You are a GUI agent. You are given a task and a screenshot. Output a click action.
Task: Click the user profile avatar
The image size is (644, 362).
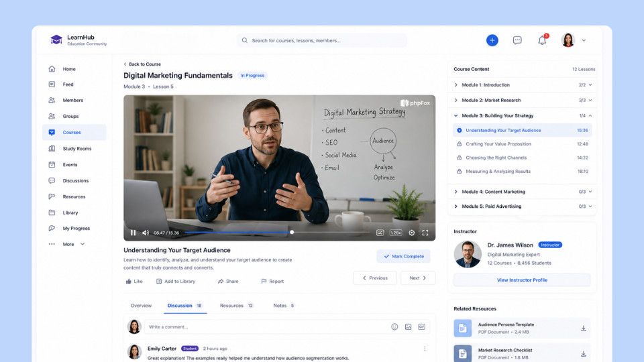[x=568, y=40]
